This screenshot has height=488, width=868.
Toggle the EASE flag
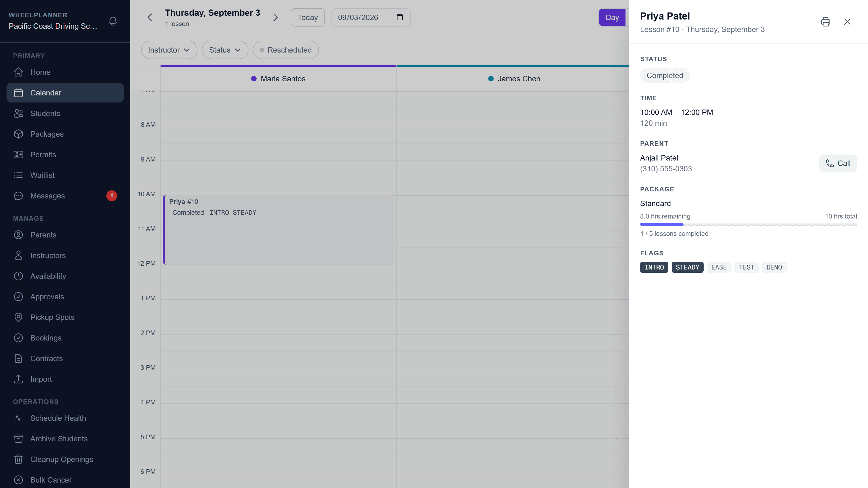point(719,267)
